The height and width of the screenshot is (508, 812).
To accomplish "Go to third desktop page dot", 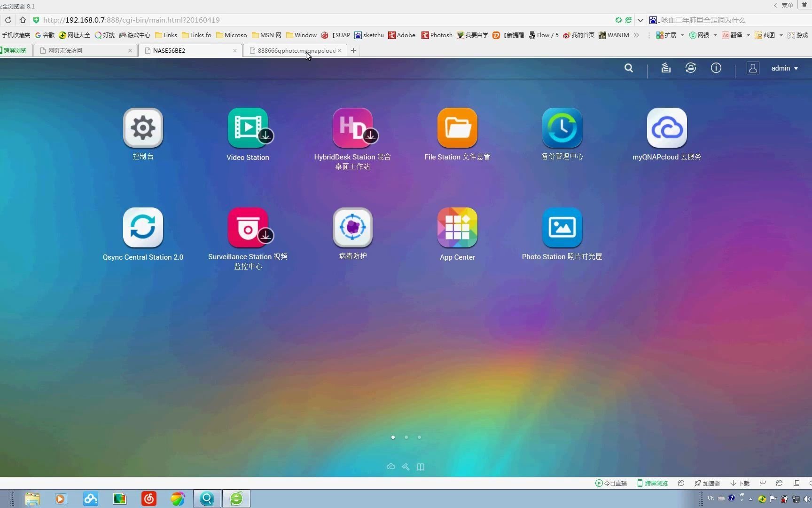I will tap(419, 437).
